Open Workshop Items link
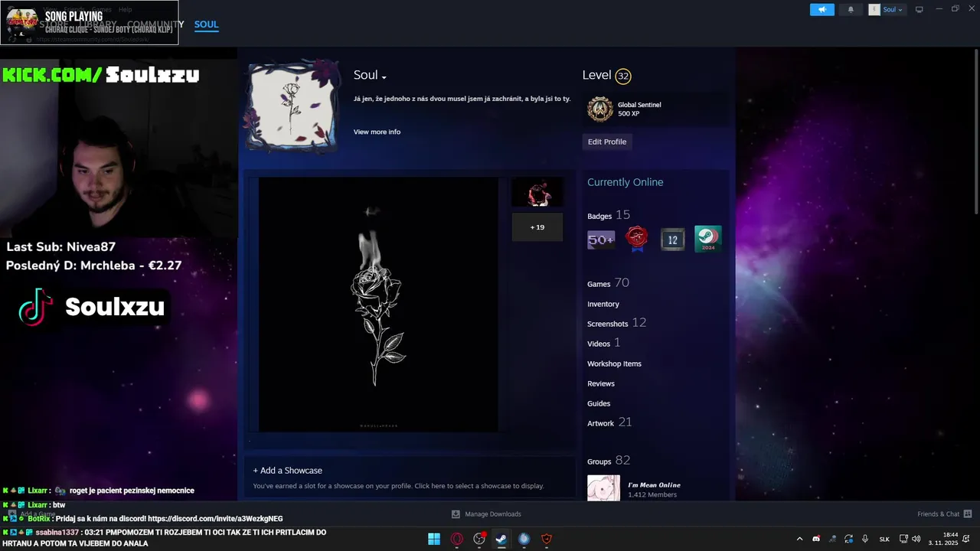980x551 pixels. [x=614, y=364]
